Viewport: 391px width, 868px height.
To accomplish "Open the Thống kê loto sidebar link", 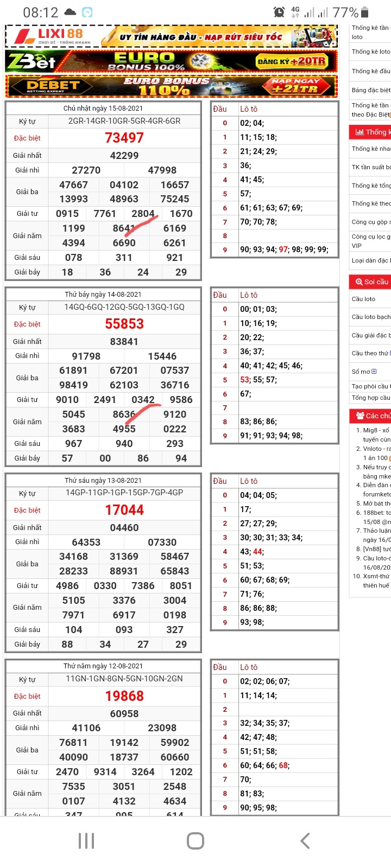I will (x=370, y=52).
